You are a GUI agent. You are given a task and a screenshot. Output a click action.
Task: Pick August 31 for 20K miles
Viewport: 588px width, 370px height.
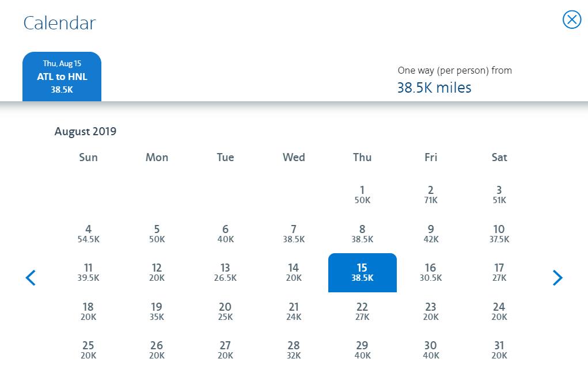[x=499, y=350]
